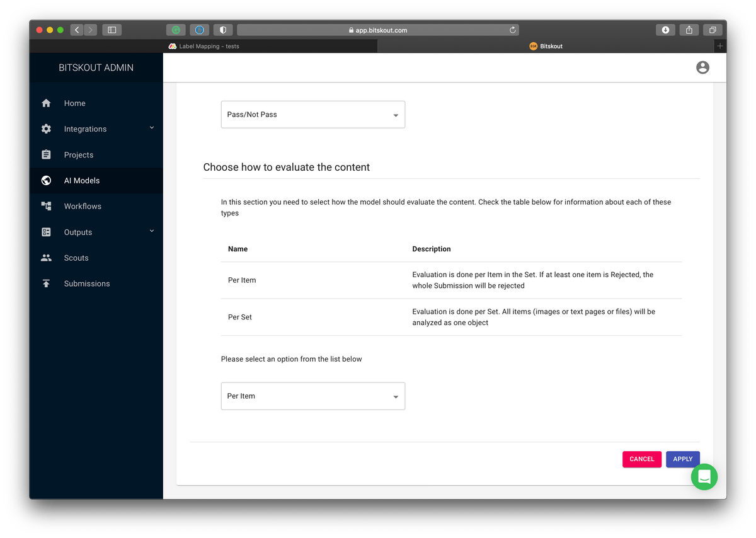Click the privacy shield icon
Image resolution: width=756 pixels, height=538 pixels.
coord(223,30)
